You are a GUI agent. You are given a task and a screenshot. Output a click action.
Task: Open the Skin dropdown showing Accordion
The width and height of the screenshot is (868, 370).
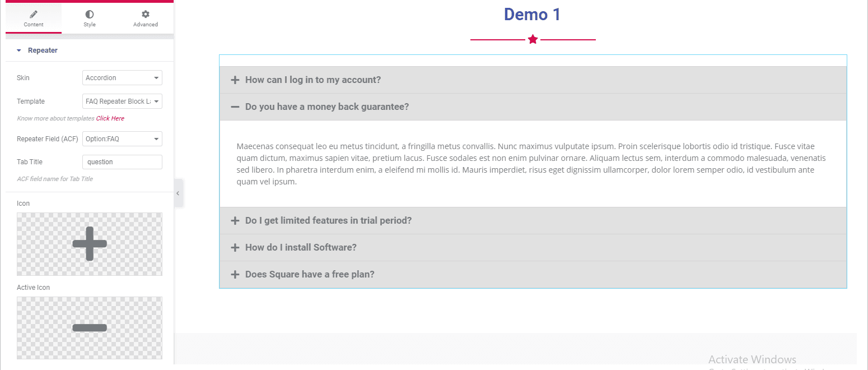(122, 78)
